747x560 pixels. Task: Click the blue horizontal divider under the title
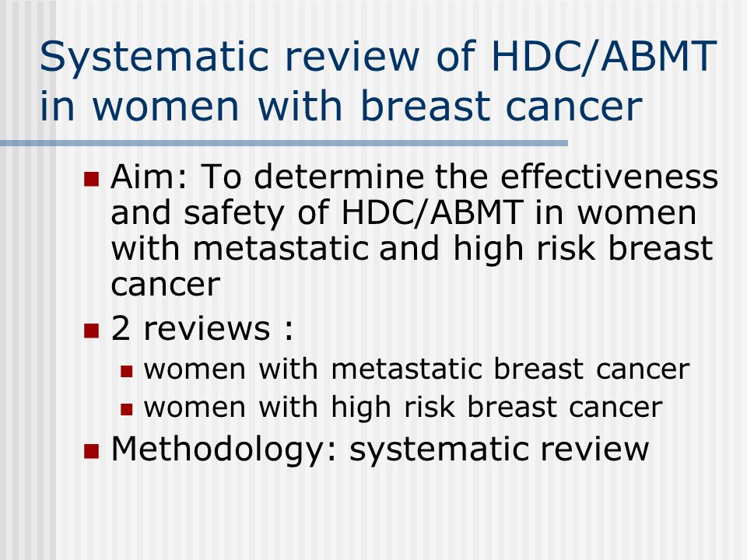[x=284, y=143]
